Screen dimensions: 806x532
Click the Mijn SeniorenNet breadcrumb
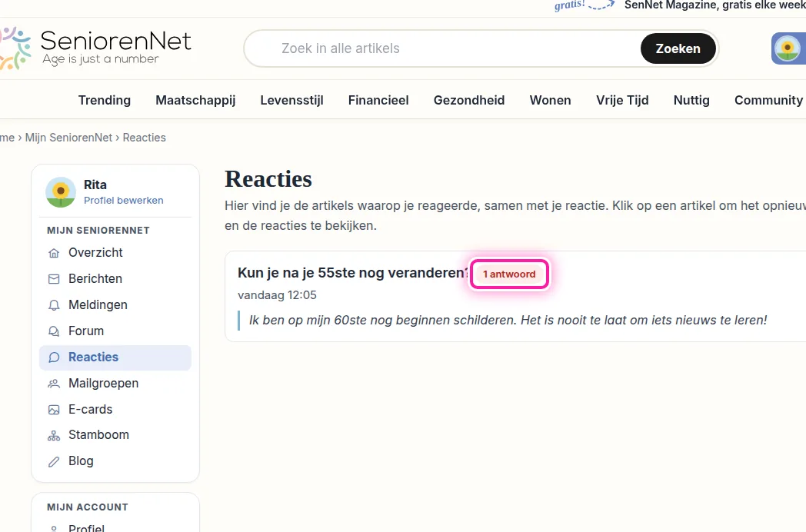coord(68,138)
